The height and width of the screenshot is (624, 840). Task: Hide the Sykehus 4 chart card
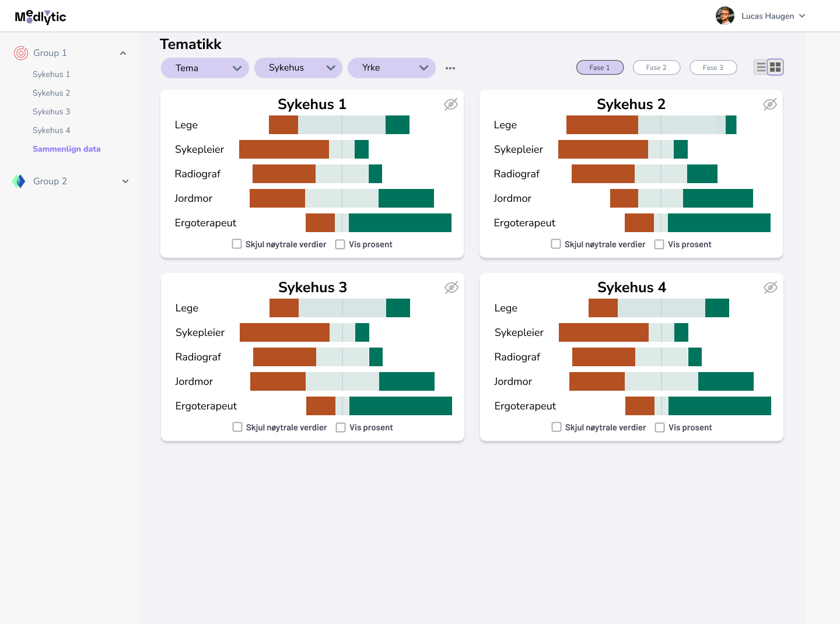(771, 288)
